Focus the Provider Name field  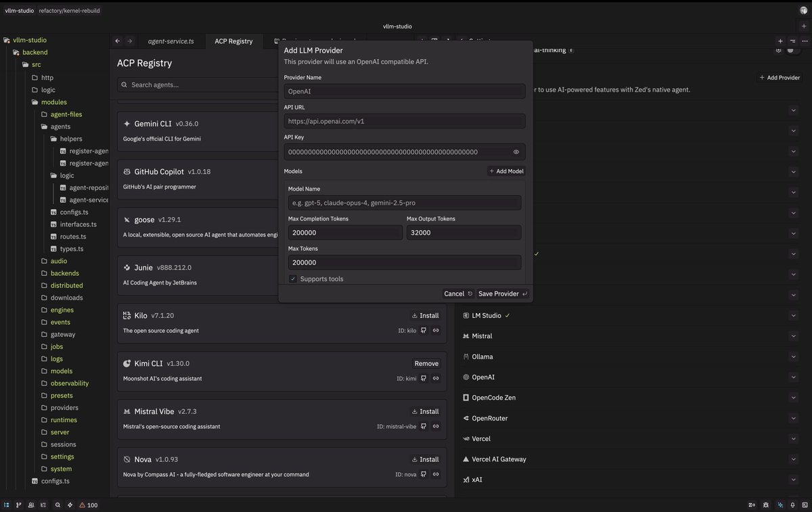pyautogui.click(x=405, y=91)
